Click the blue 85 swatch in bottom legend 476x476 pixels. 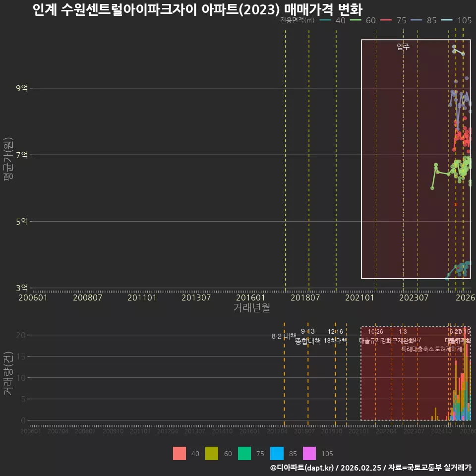[277, 454]
